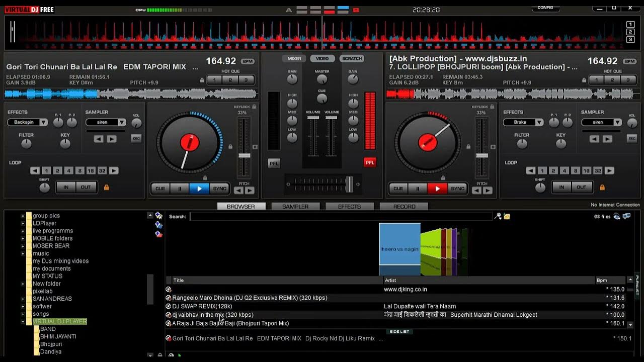Open right deck Brake effect dropdown
This screenshot has height=362, width=644.
(x=539, y=122)
